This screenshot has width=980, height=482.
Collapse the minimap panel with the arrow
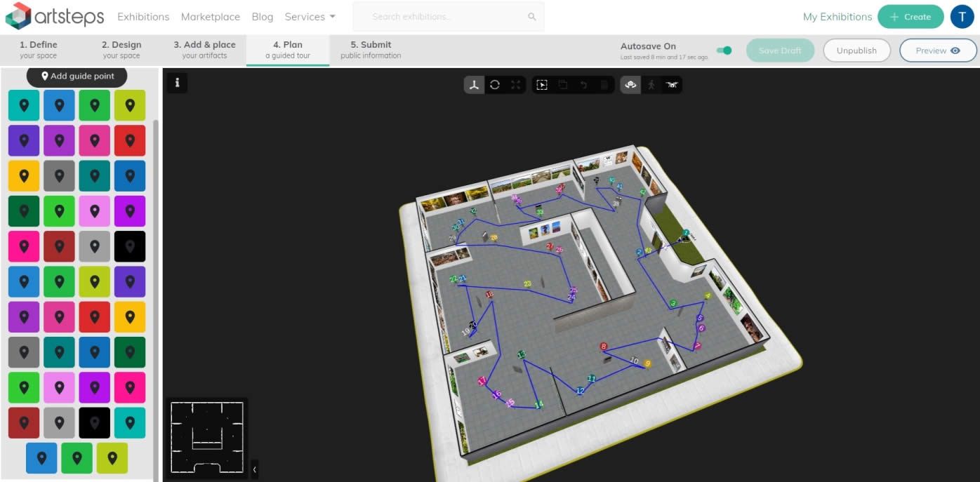point(254,469)
